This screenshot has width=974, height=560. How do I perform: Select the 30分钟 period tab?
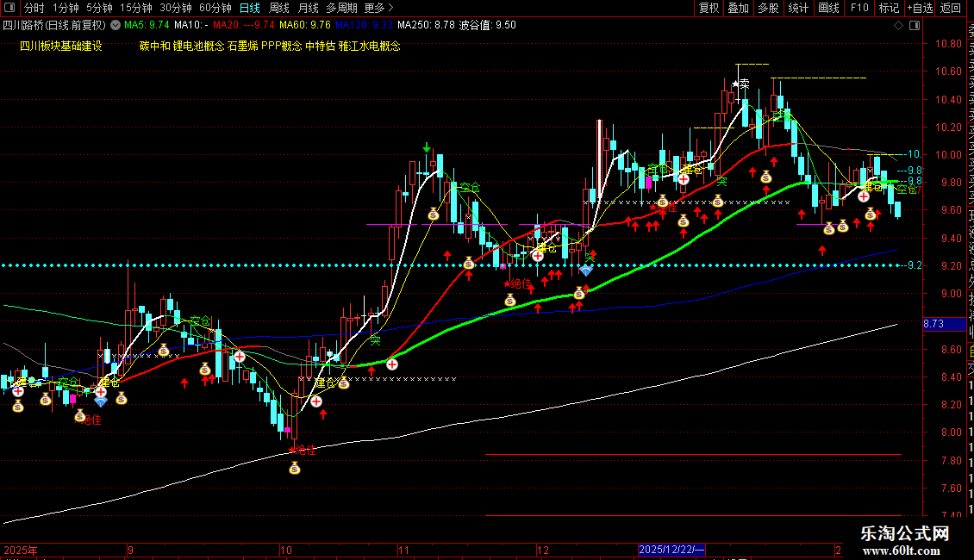pyautogui.click(x=176, y=8)
